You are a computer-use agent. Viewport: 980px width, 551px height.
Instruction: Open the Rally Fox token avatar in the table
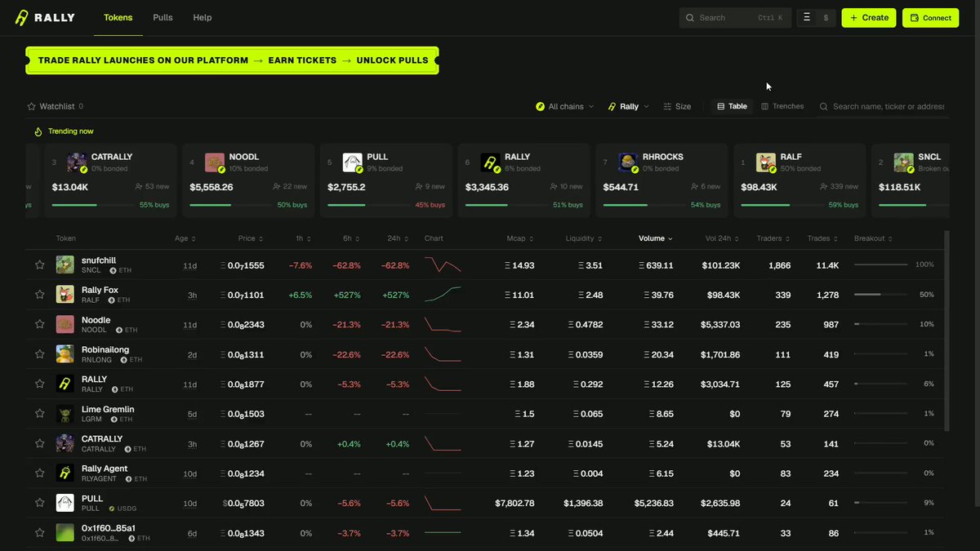click(x=65, y=295)
